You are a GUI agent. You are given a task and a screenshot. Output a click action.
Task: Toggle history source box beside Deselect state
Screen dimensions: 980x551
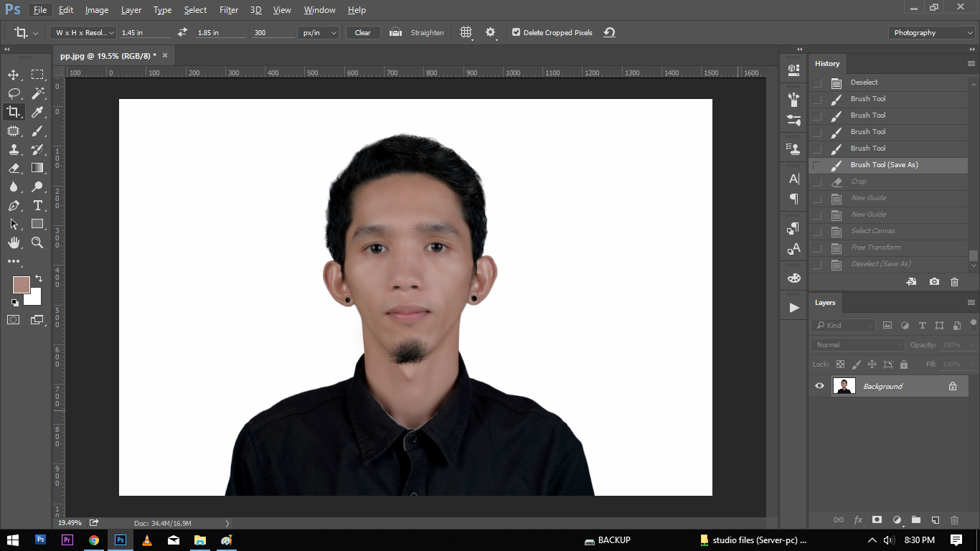[x=817, y=83]
